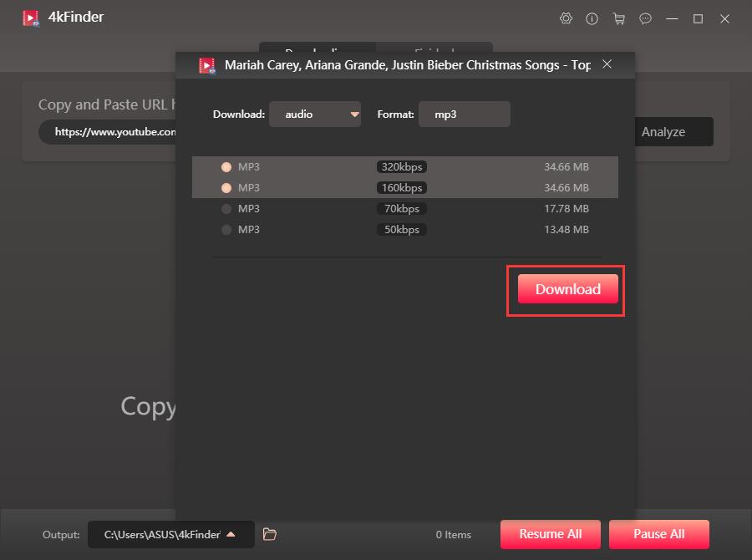Click Pause All button

click(659, 534)
